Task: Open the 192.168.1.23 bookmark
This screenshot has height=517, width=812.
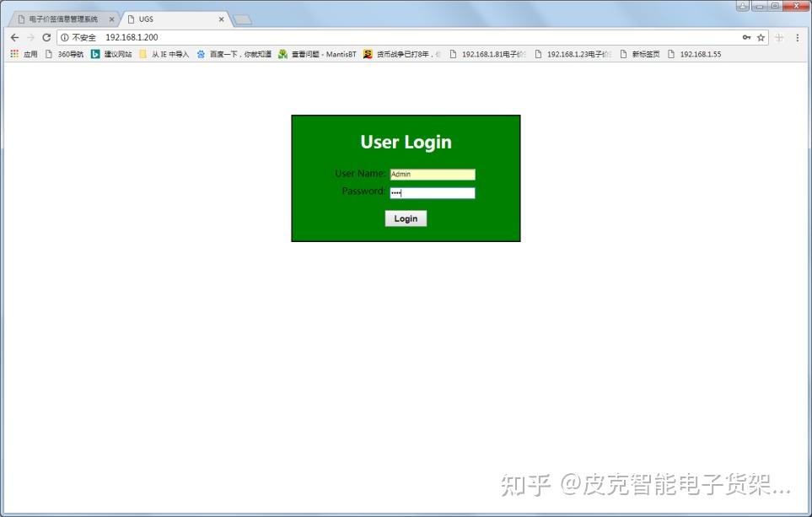Action: 573,54
